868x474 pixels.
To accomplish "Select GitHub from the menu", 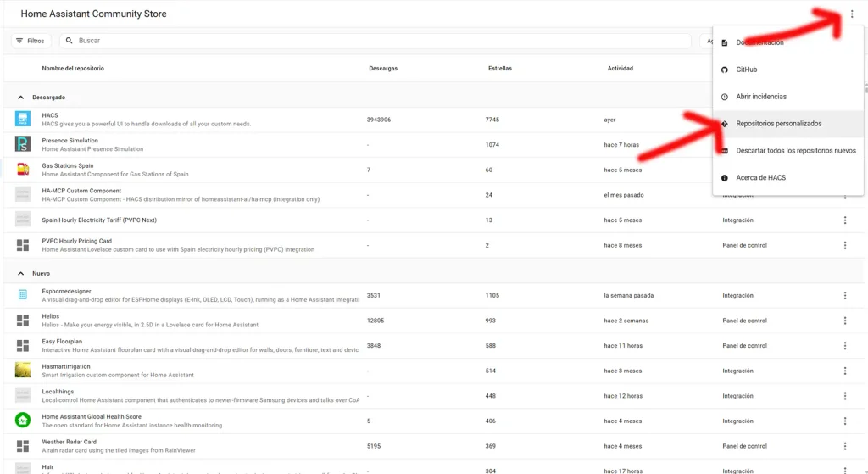I will pos(788,70).
